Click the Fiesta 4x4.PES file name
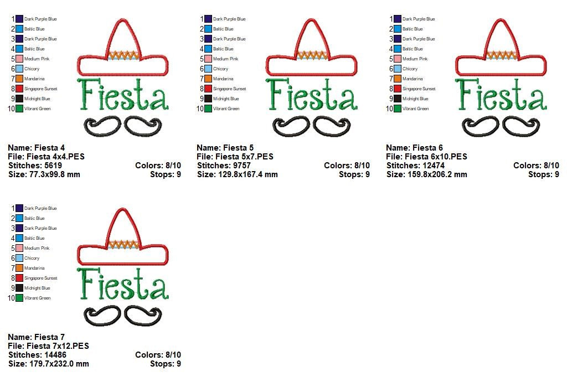Image resolution: width=567 pixels, height=392 pixels. click(x=48, y=157)
